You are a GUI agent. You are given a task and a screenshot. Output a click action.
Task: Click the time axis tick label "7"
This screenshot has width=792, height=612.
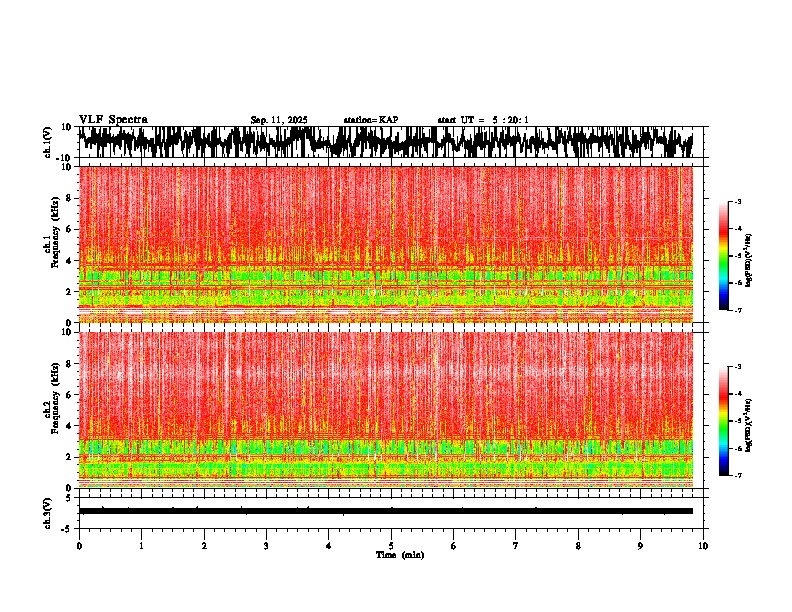516,546
